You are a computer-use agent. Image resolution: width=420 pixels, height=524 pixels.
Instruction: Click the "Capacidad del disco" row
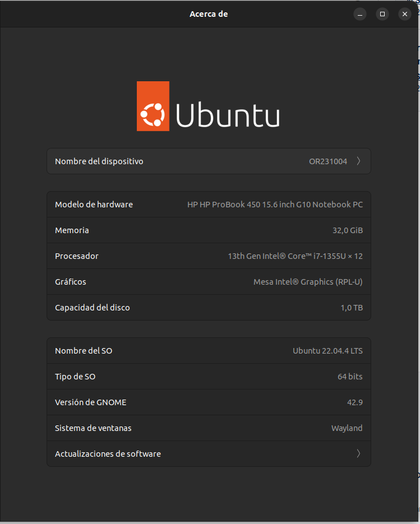pyautogui.click(x=209, y=307)
